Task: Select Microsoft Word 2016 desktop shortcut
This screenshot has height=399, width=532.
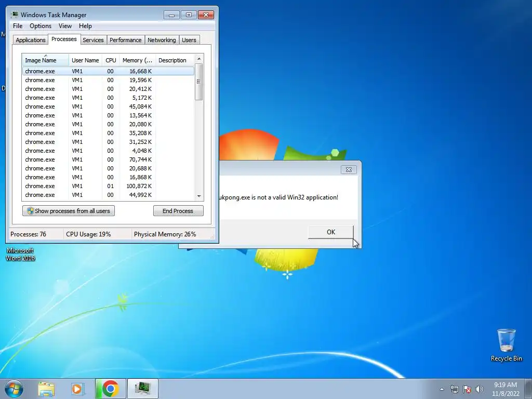Action: [x=20, y=254]
